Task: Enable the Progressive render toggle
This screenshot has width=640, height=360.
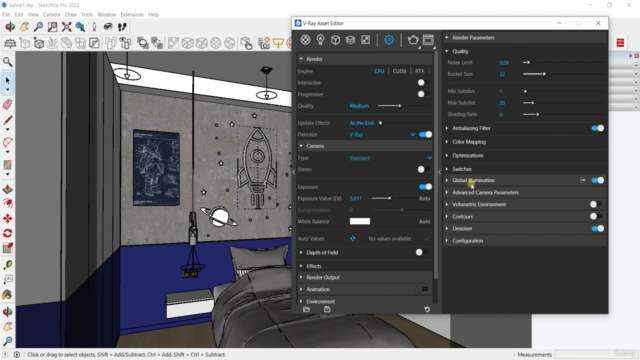Action: tap(423, 94)
